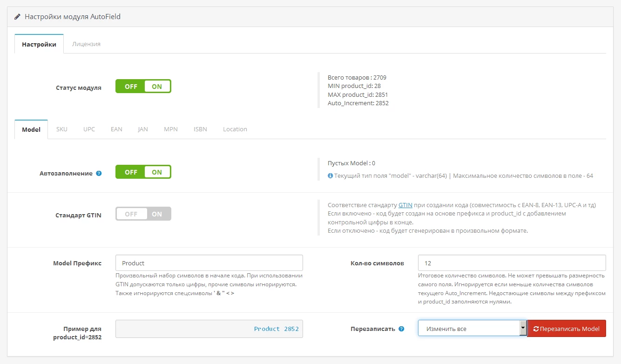This screenshot has height=364, width=621.
Task: Toggle the Автозаполнение switch
Action: pos(143,172)
